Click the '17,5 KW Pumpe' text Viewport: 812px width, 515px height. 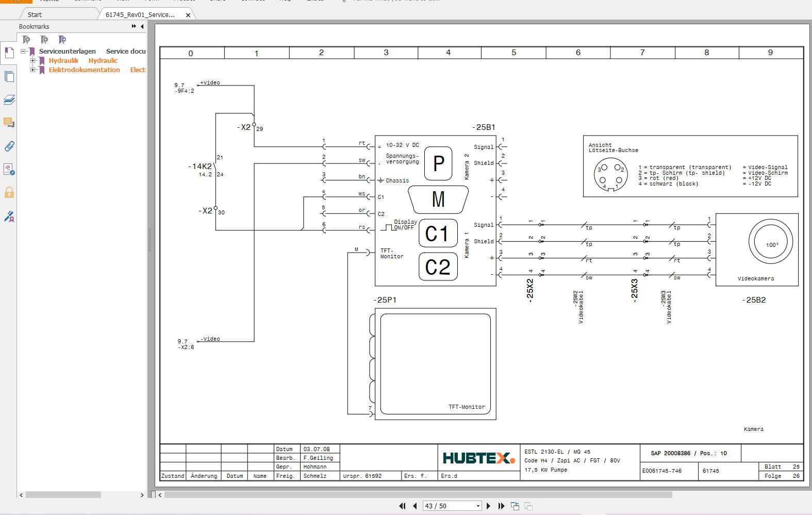546,470
